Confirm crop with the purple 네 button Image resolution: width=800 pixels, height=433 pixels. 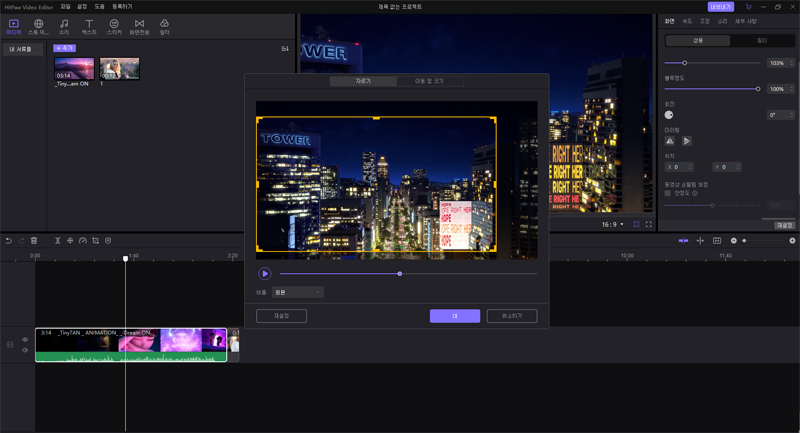coord(455,316)
